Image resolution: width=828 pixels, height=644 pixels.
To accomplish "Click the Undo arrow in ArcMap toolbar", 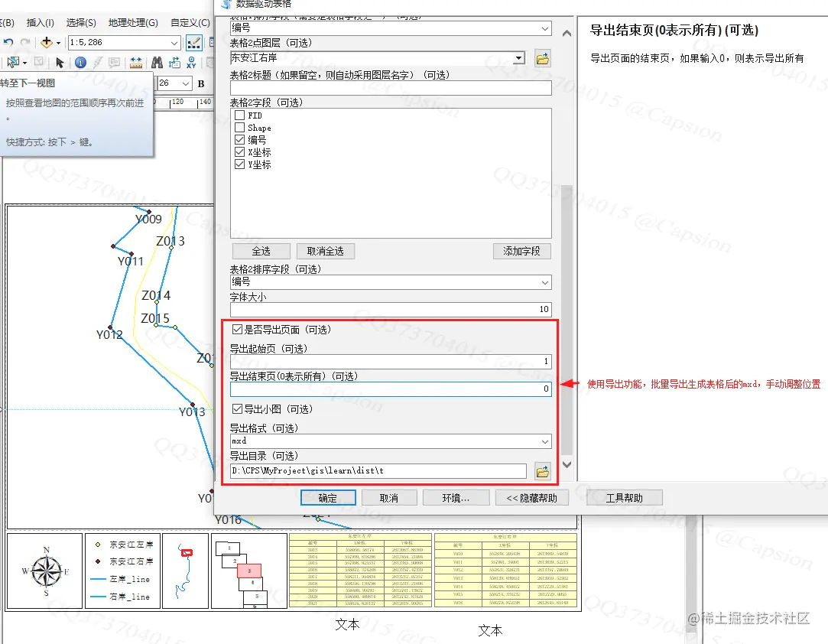I will pyautogui.click(x=8, y=42).
